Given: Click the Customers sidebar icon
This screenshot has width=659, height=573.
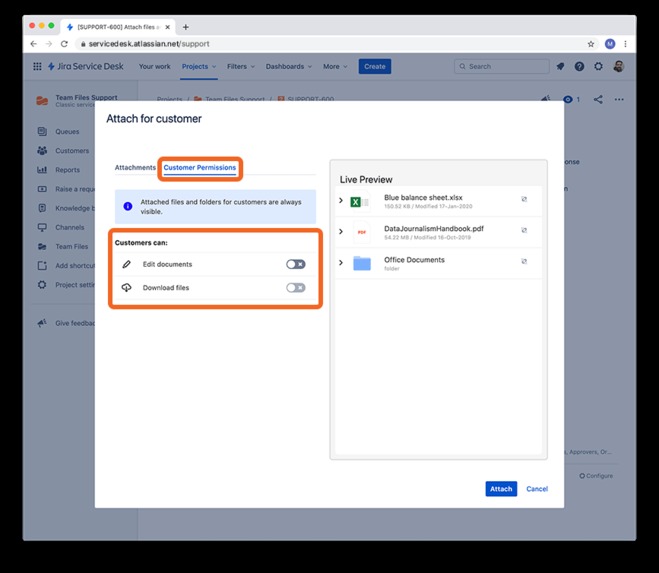Looking at the screenshot, I should [x=42, y=151].
